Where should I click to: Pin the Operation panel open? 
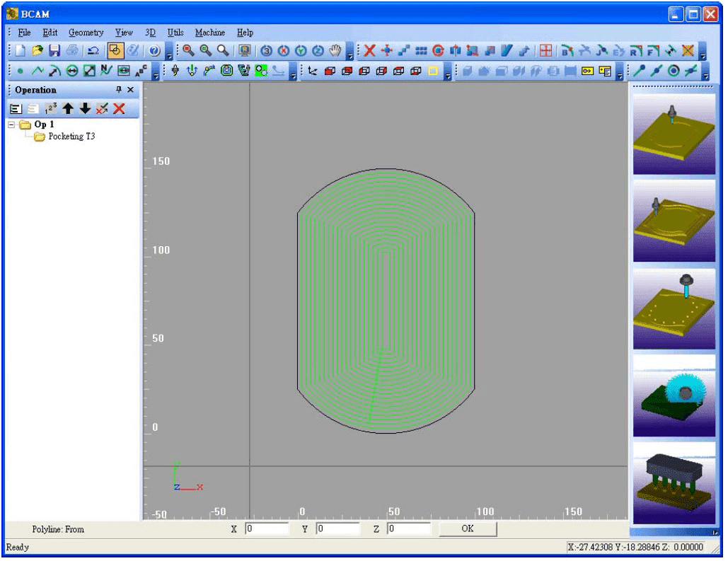[x=119, y=91]
